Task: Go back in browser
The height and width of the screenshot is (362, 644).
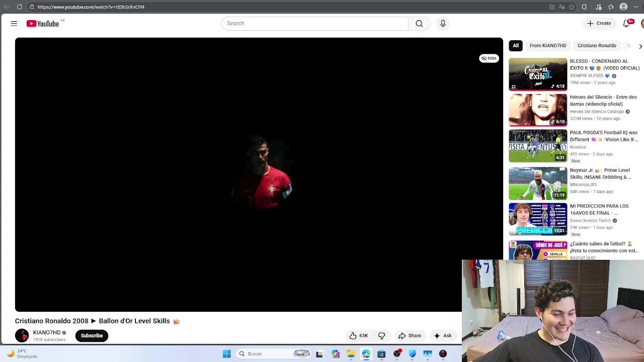Action: coord(7,7)
